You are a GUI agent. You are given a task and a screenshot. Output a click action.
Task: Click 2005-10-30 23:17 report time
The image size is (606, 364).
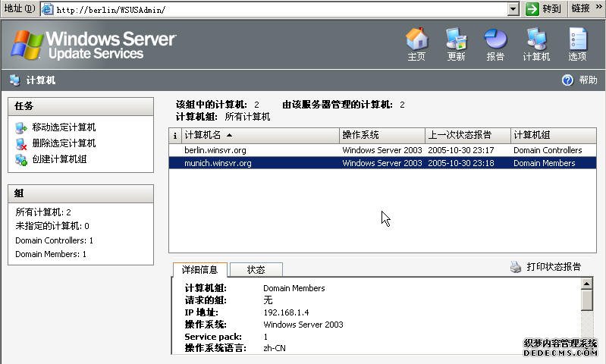460,150
